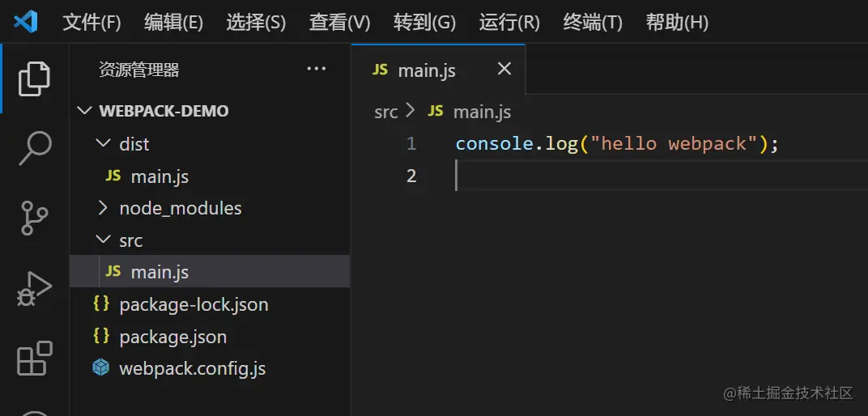Expand the node_modules folder chevron
Viewport: 868px width, 416px height.
103,208
